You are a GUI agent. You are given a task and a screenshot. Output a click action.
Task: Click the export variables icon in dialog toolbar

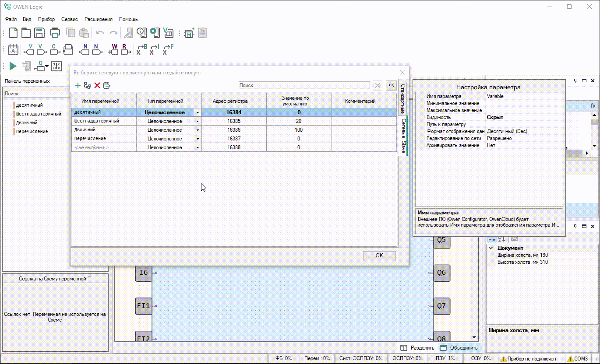click(107, 85)
